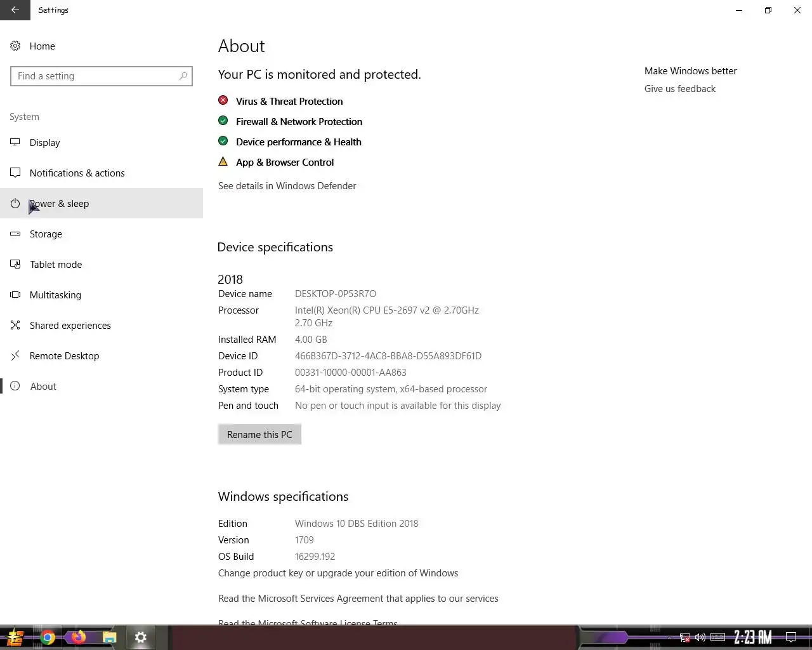The height and width of the screenshot is (650, 812).
Task: Open Shared experiences settings
Action: [101, 326]
